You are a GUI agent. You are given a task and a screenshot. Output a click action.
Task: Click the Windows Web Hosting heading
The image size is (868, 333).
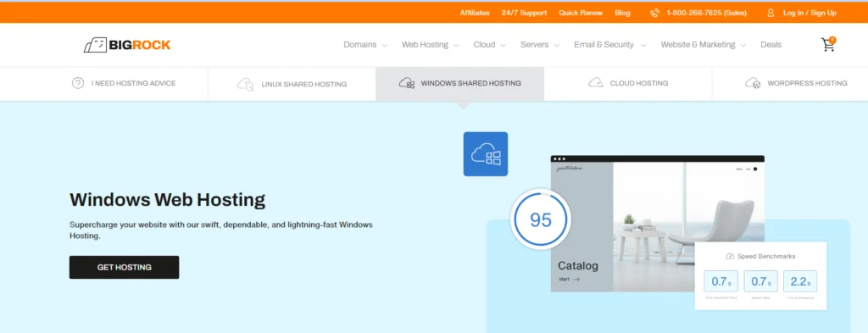tap(167, 199)
